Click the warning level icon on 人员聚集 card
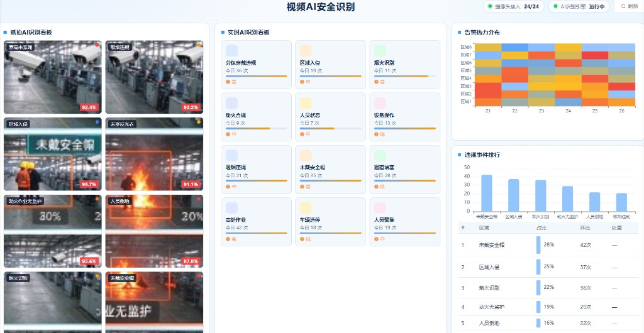 (x=376, y=239)
